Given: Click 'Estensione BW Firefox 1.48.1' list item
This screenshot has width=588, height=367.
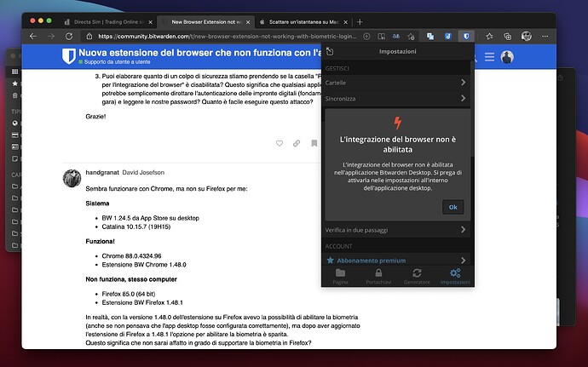Looking at the screenshot, I should (x=142, y=302).
